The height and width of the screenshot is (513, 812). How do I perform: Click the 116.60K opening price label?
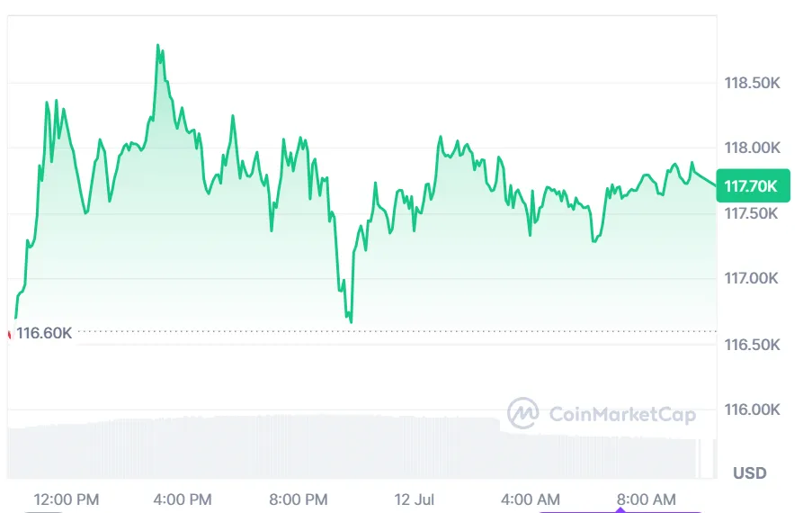coord(44,334)
